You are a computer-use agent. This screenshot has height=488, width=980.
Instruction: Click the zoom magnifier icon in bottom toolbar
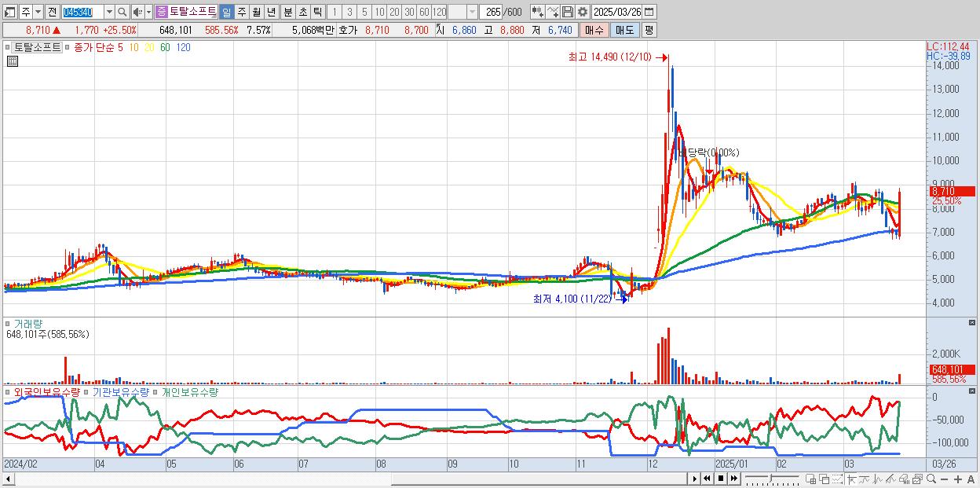coord(931,479)
